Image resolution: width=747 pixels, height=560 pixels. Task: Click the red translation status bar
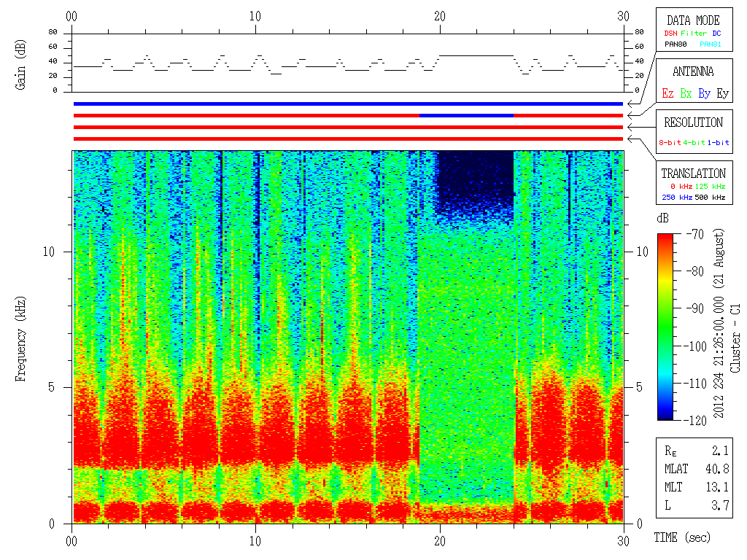pos(348,139)
